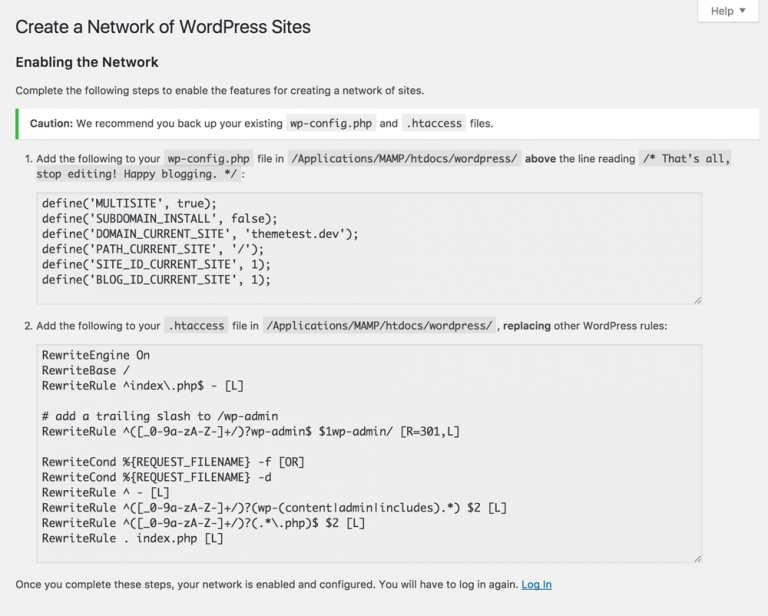768x616 pixels.
Task: Click the wp-config.php resize handle icon
Action: click(x=697, y=299)
